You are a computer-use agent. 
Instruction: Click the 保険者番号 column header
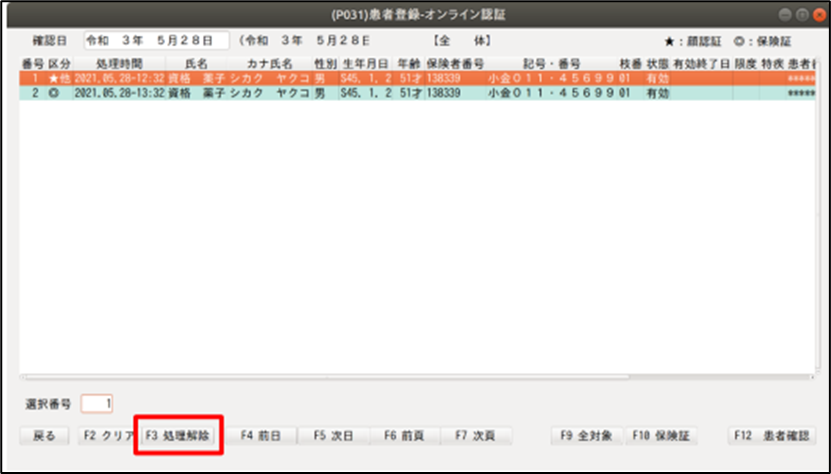point(455,64)
